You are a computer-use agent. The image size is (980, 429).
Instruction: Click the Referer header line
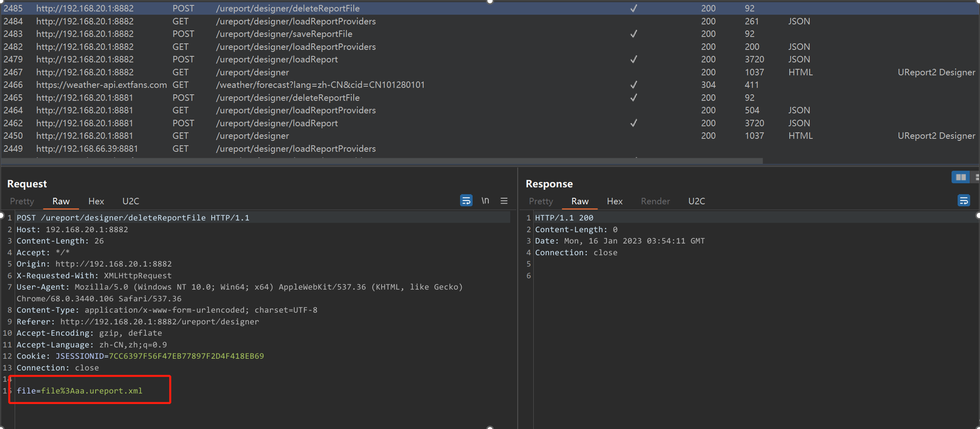[138, 322]
